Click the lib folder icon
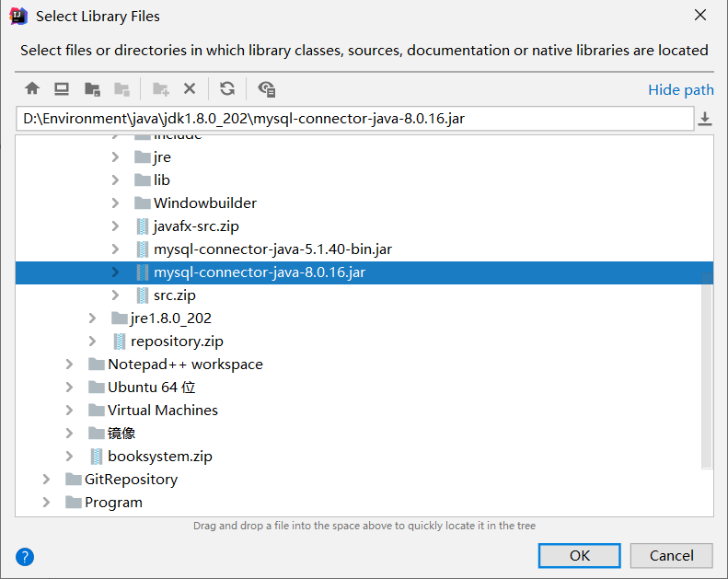The height and width of the screenshot is (579, 728). [142, 179]
